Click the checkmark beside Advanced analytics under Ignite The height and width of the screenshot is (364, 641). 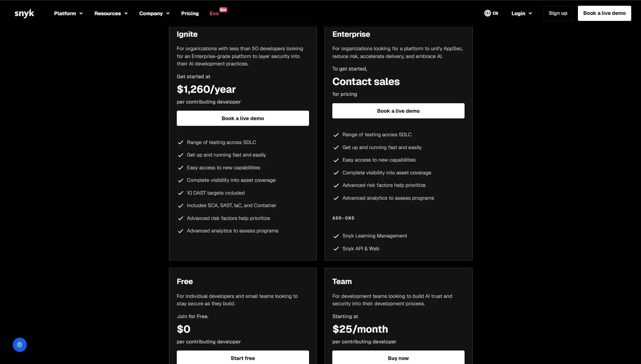180,231
